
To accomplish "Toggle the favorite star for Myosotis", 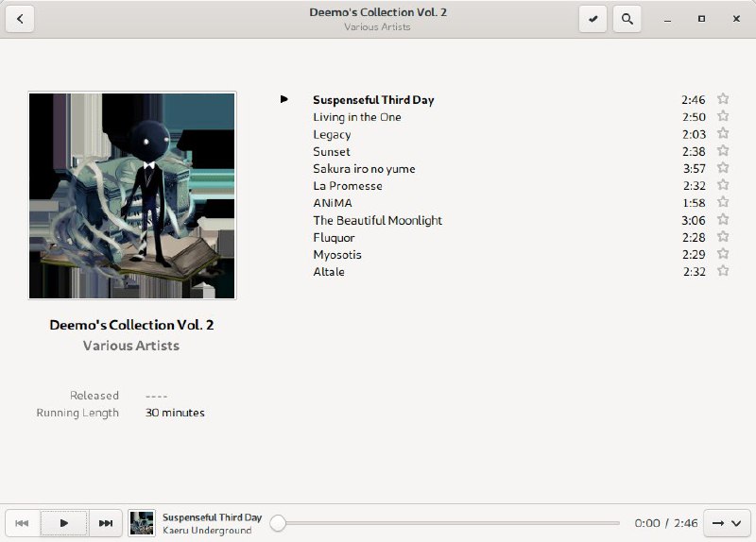I will [x=723, y=254].
